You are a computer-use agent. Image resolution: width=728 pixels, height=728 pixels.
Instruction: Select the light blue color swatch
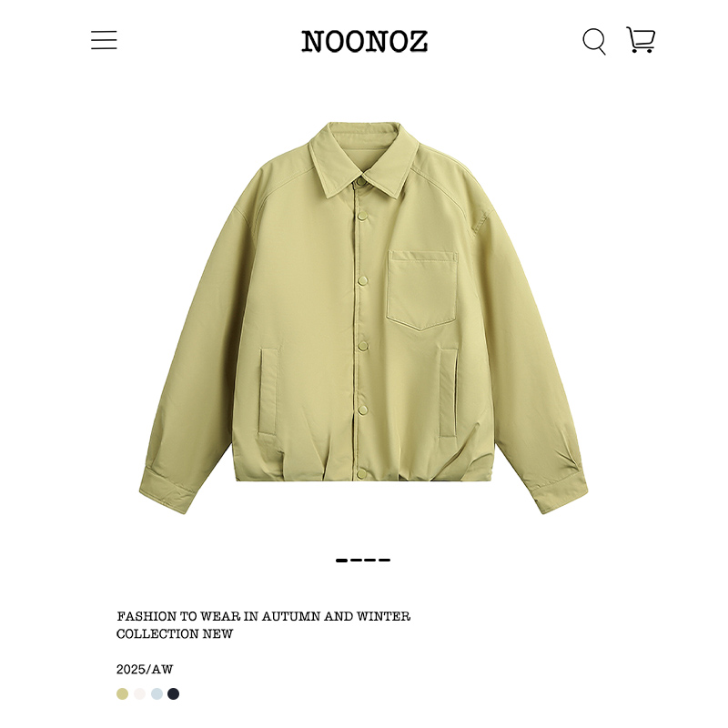tap(157, 693)
